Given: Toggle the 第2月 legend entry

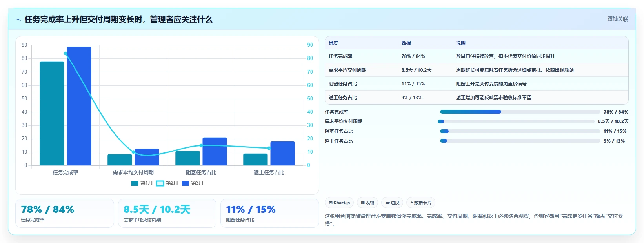Looking at the screenshot, I should point(167,183).
